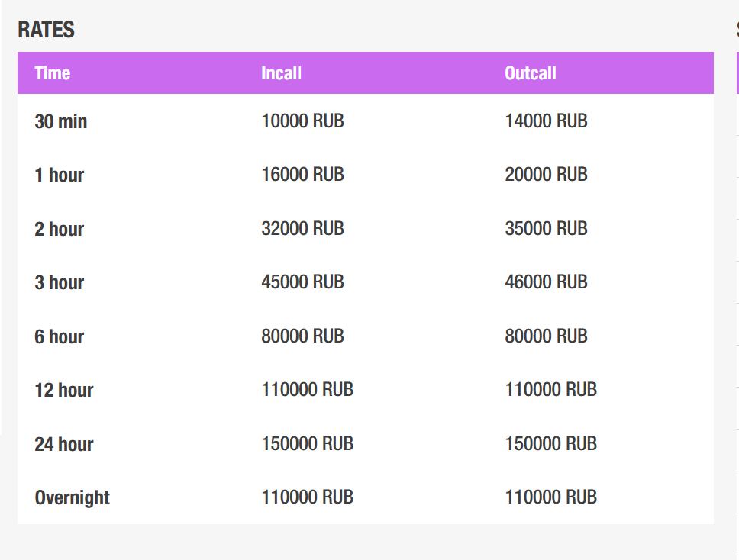739x560 pixels.
Task: Select the 45000 RUB incall price
Action: (302, 282)
